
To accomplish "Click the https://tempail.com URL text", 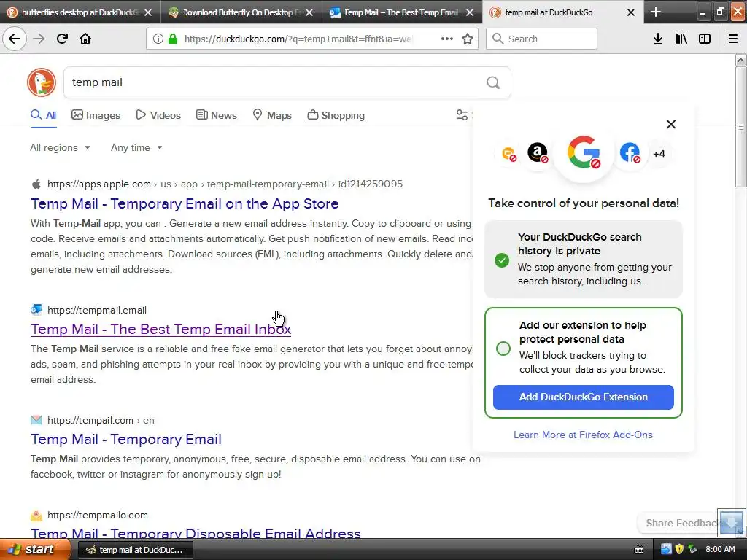I will point(90,420).
